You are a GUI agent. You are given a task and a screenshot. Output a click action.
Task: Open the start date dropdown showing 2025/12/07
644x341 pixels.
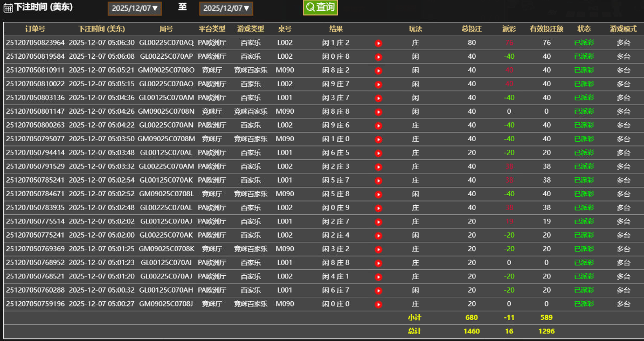pos(134,8)
